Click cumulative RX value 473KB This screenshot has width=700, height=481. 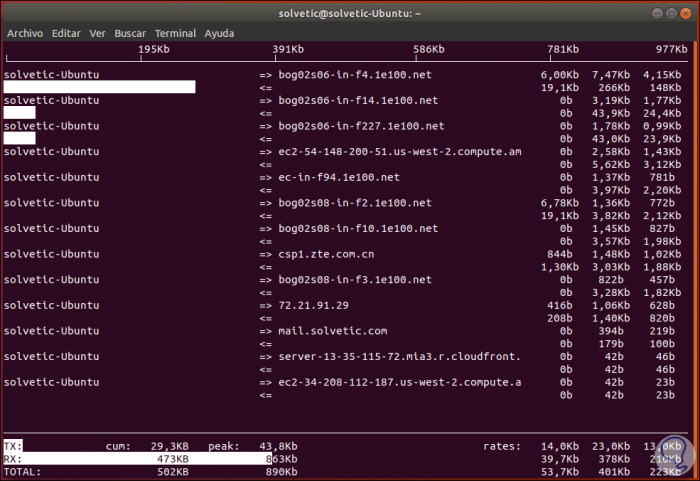coord(172,459)
